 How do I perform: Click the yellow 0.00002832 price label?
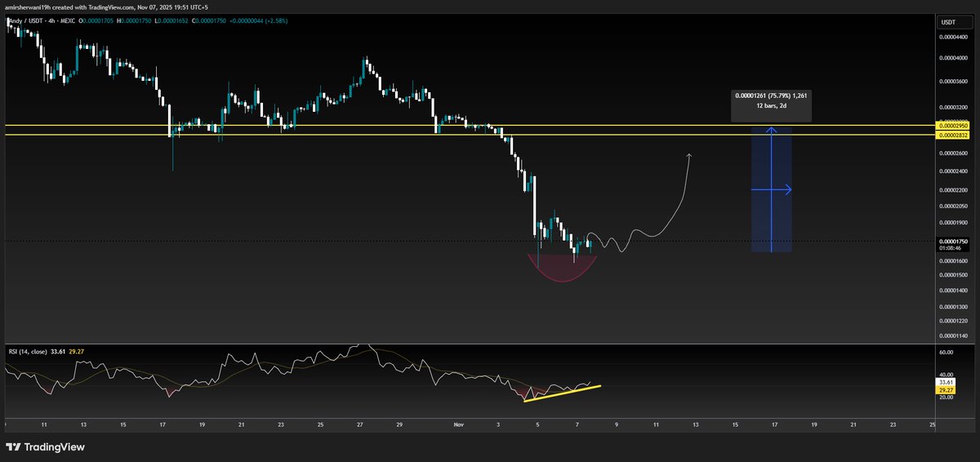pos(953,135)
